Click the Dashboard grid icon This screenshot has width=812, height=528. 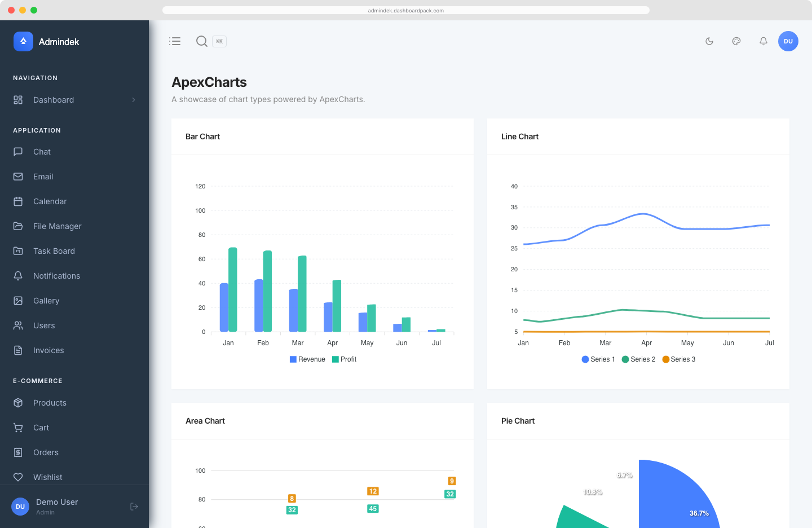click(18, 100)
